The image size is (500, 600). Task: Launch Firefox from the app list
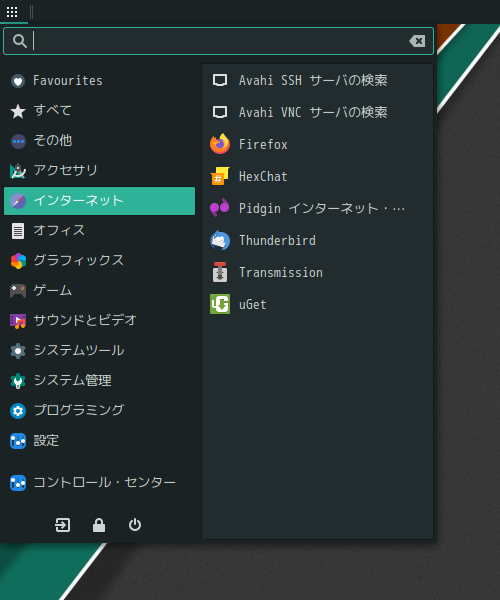pos(318,145)
